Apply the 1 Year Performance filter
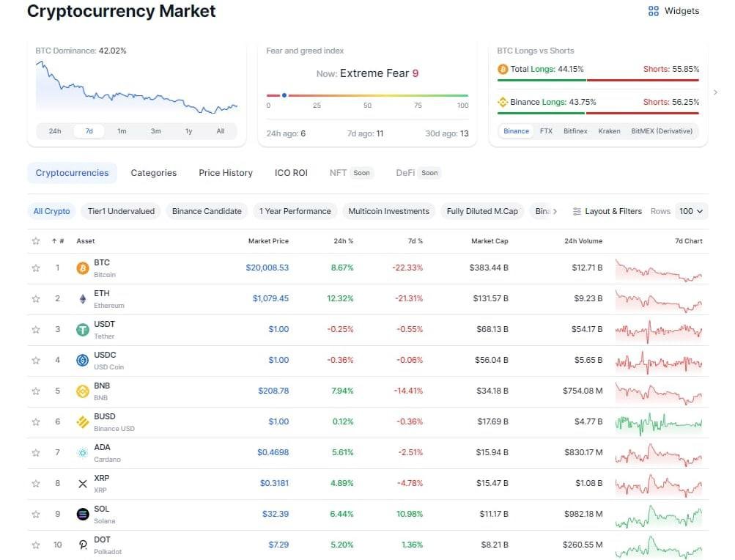This screenshot has height=560, width=735. click(x=295, y=212)
